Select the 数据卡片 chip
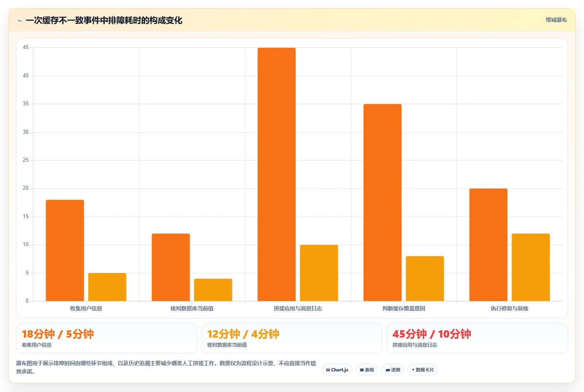584x392 pixels. coord(422,370)
